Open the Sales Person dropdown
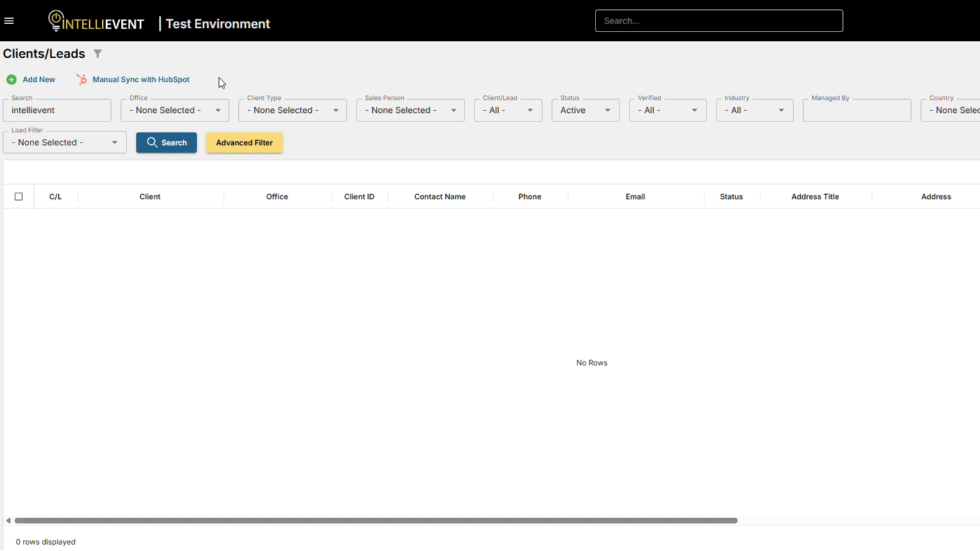980x551 pixels. point(411,110)
